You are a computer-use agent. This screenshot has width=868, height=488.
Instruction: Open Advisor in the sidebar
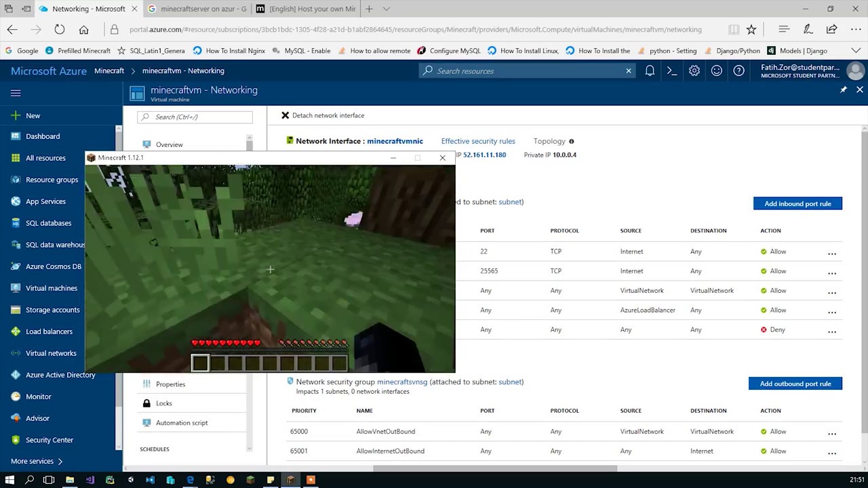coord(37,418)
